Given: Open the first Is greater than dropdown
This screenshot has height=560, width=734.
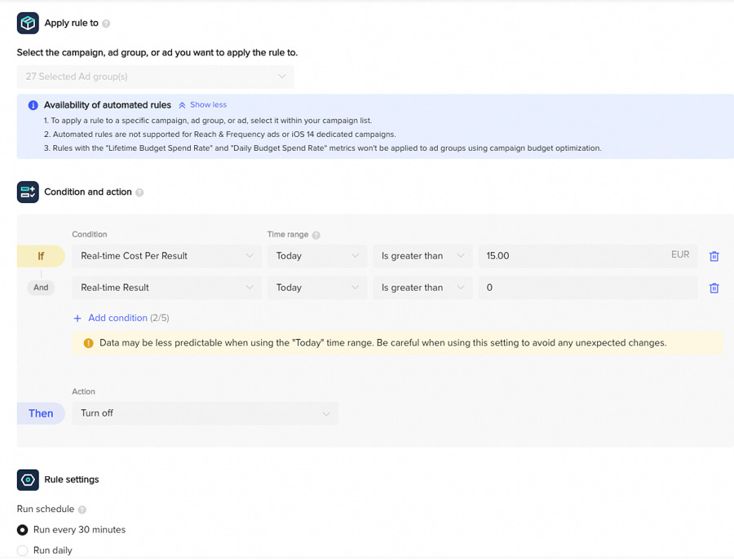Looking at the screenshot, I should coord(422,256).
